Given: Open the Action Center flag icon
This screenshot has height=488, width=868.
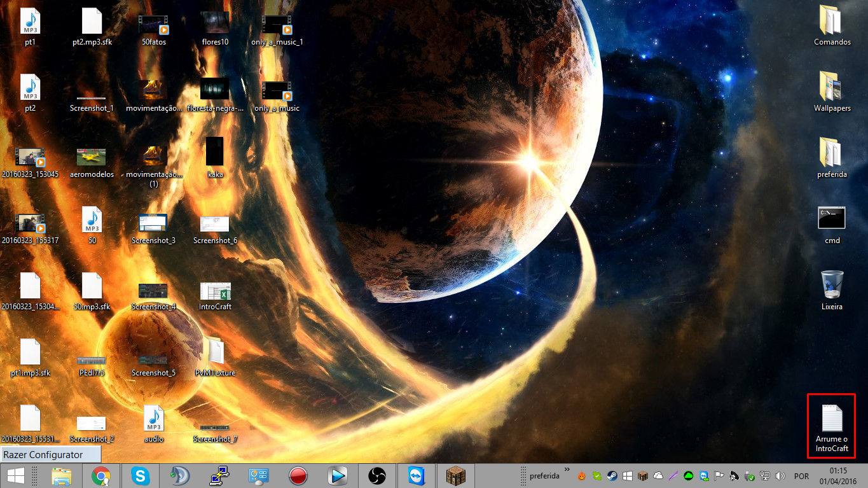Looking at the screenshot, I should (x=719, y=475).
